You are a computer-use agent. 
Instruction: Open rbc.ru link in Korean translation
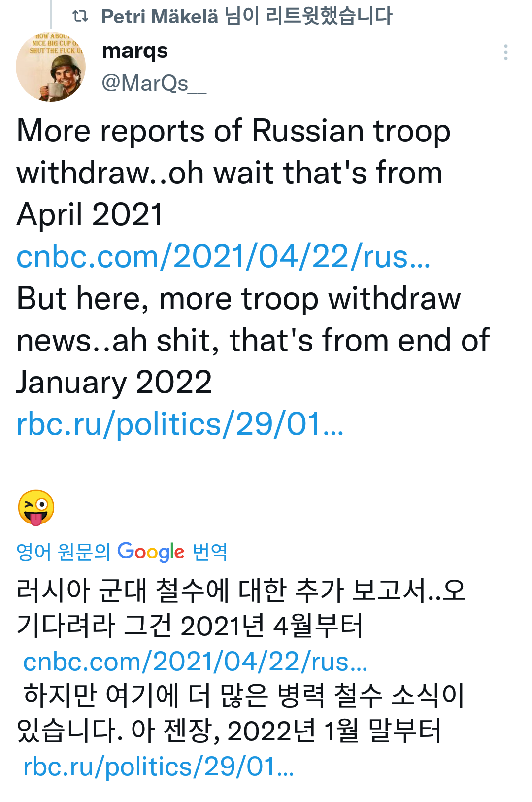(159, 767)
